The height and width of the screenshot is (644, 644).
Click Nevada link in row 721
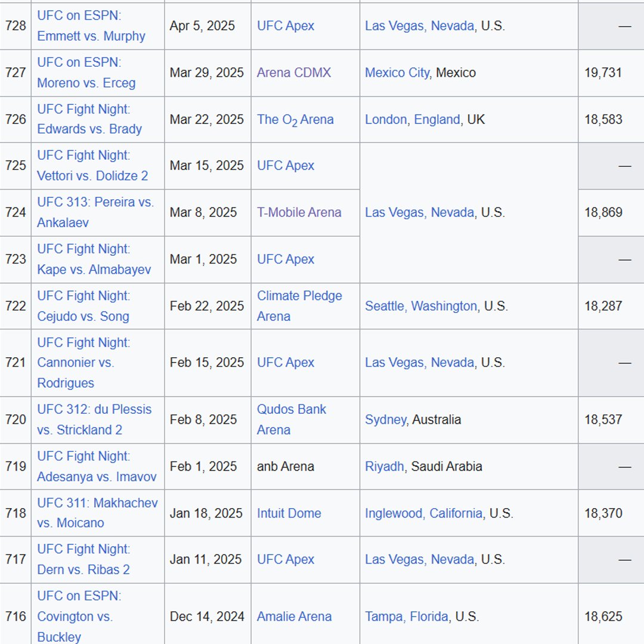pyautogui.click(x=452, y=363)
